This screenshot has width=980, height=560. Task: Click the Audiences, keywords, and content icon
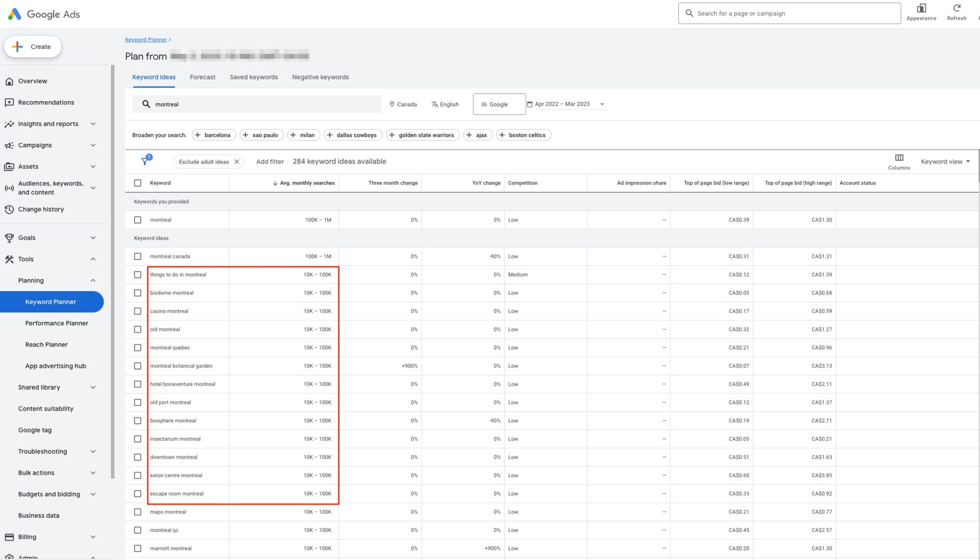coord(9,188)
